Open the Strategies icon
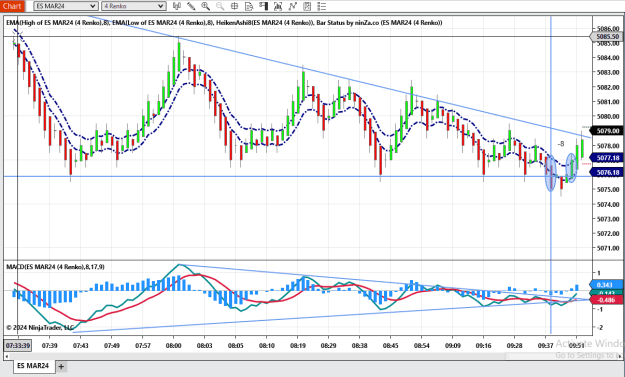This screenshot has width=625, height=377. pyautogui.click(x=307, y=6)
